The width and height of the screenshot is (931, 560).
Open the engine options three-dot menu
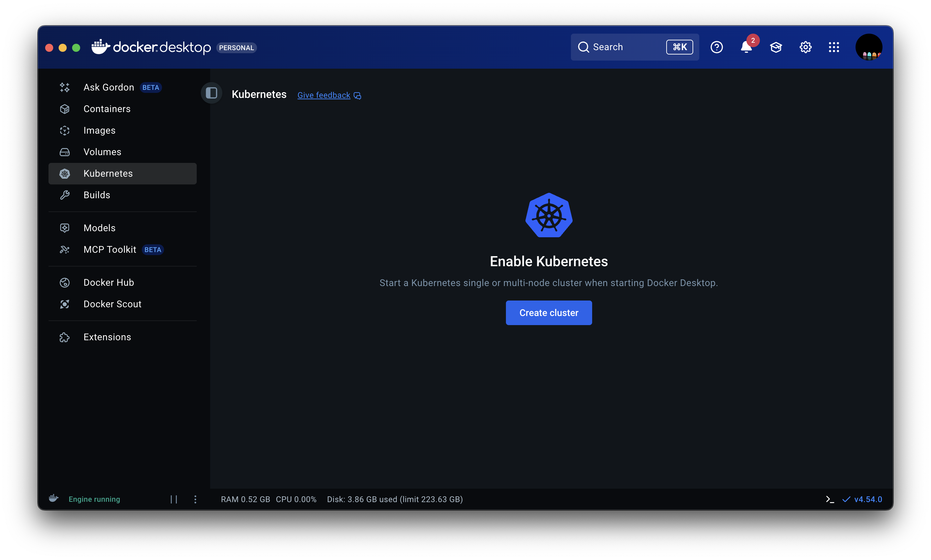pyautogui.click(x=195, y=499)
